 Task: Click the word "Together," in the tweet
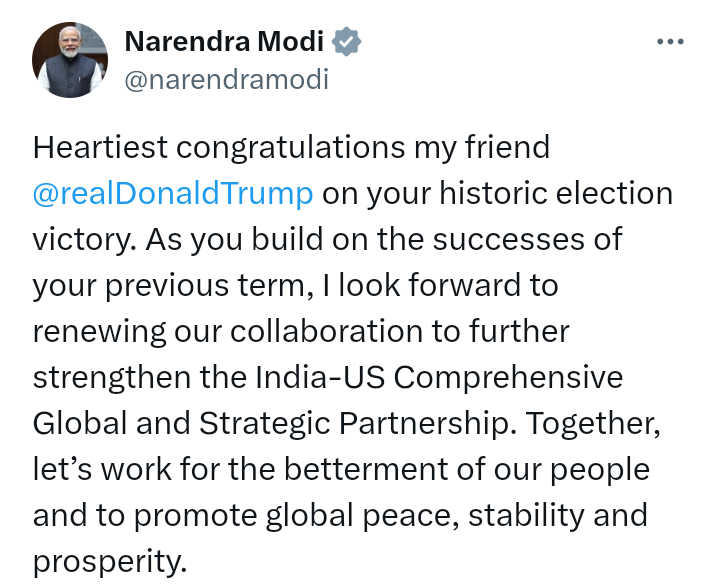pyautogui.click(x=593, y=423)
